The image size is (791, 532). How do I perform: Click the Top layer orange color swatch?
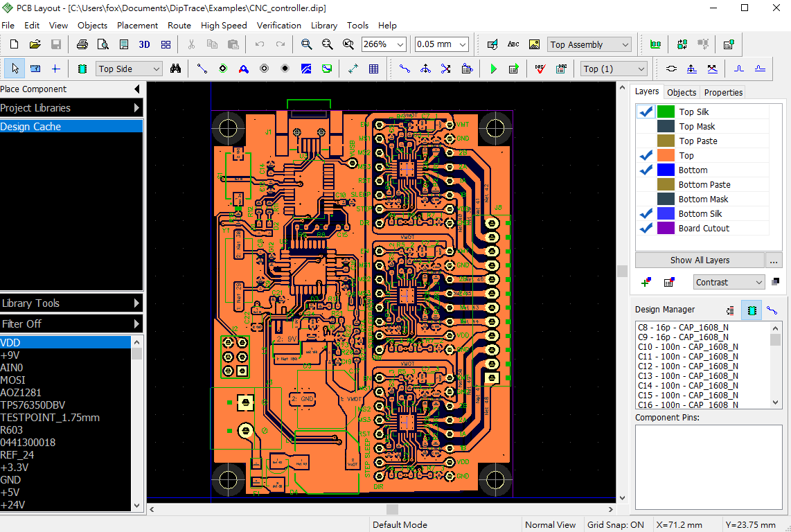point(666,155)
